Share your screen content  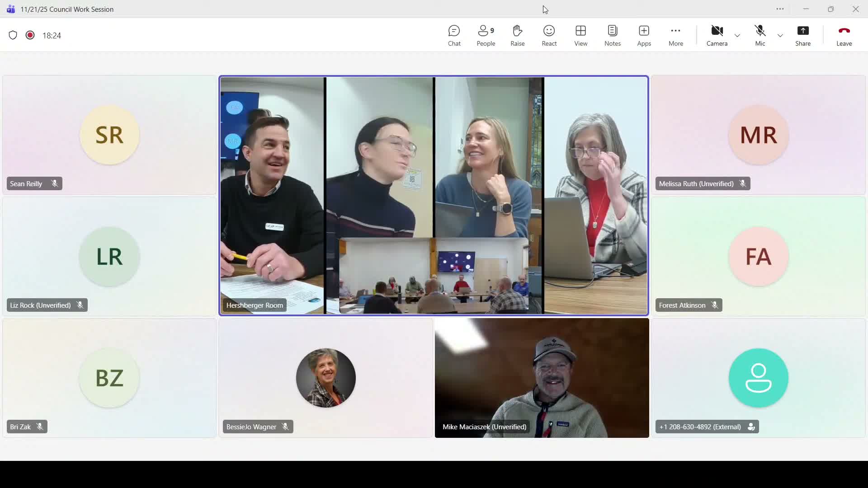(x=802, y=35)
